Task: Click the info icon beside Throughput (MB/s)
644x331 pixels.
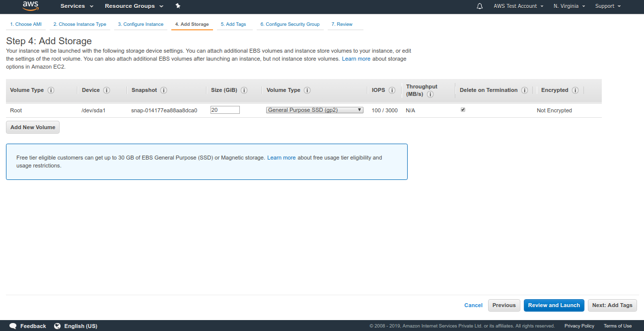Action: tap(430, 94)
